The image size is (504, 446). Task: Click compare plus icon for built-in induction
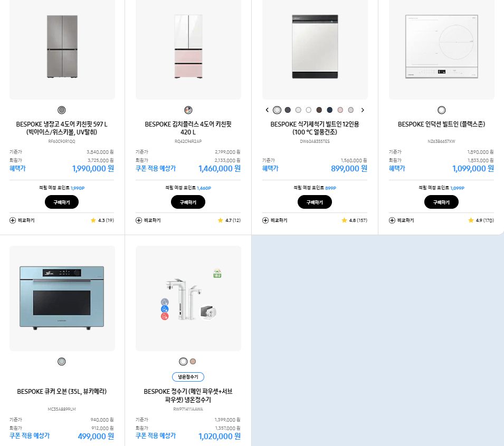click(392, 220)
